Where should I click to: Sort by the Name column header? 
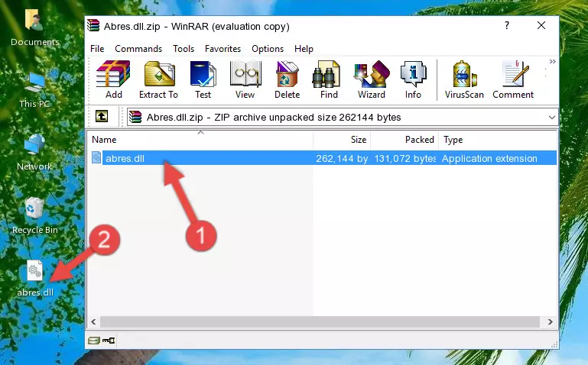200,140
